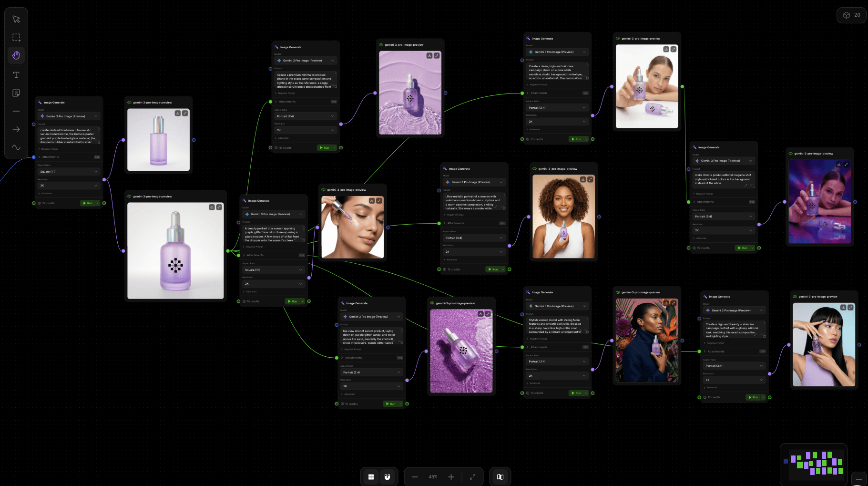Select the arrow connector tool
The width and height of the screenshot is (868, 486).
[x=16, y=129]
